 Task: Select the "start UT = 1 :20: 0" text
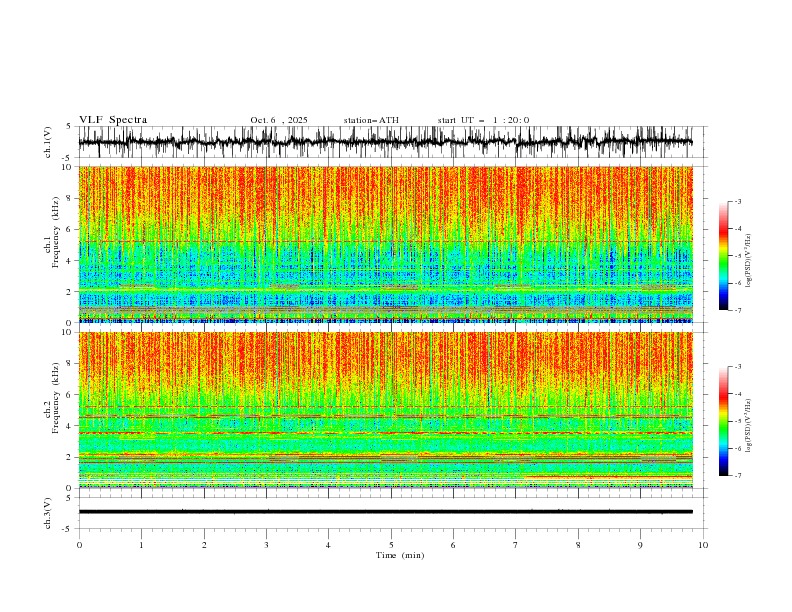(483, 120)
